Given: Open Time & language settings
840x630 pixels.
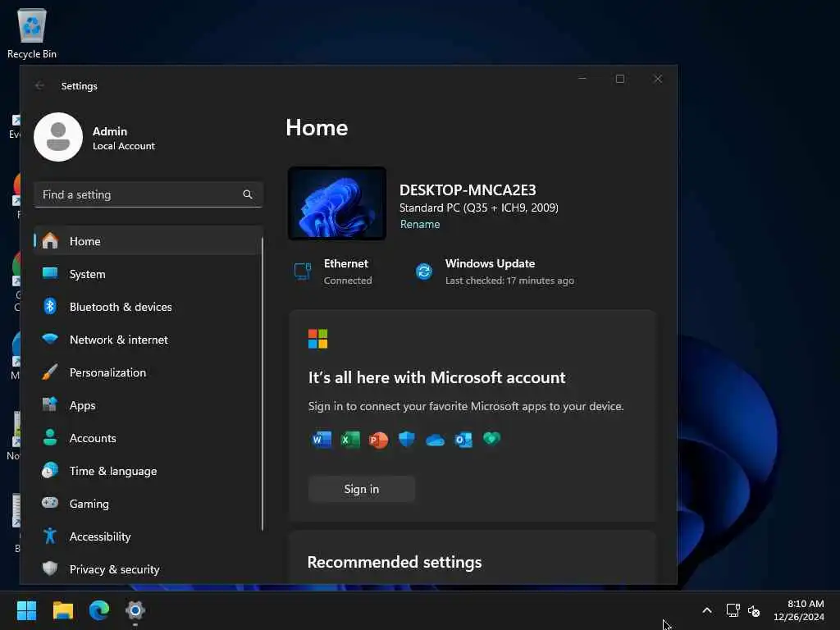Looking at the screenshot, I should [148, 471].
